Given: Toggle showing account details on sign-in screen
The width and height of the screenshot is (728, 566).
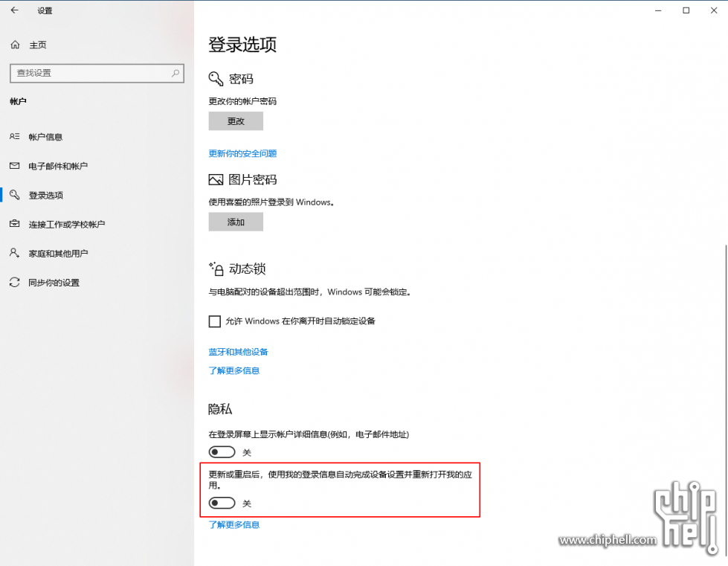Looking at the screenshot, I should pyautogui.click(x=222, y=451).
